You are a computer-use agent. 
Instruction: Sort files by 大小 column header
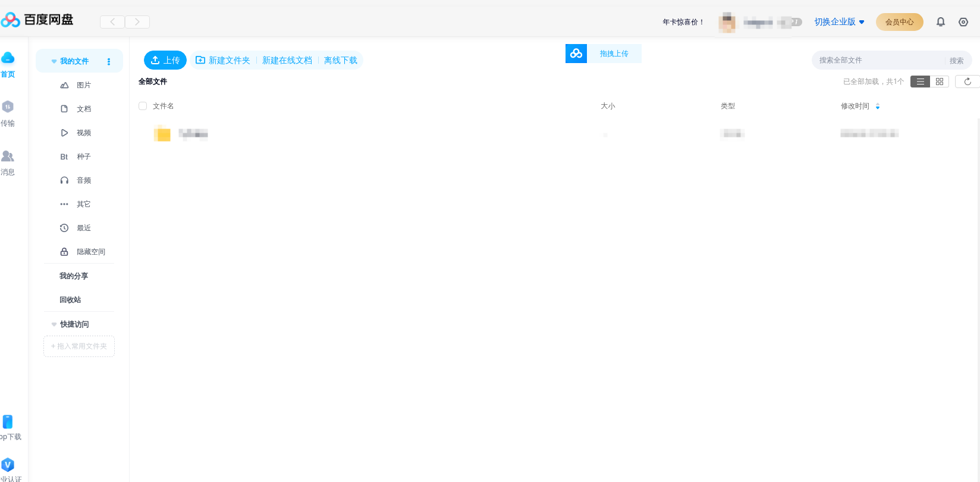[608, 106]
